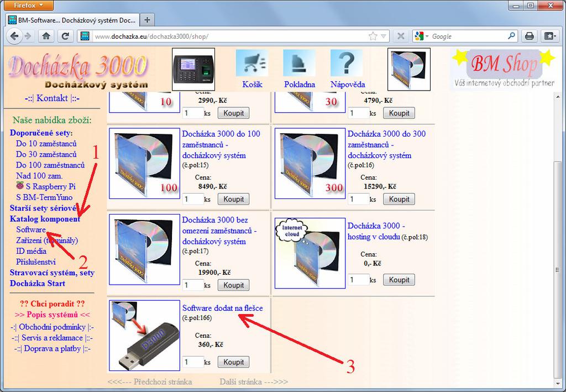Click quantity field for 15290 Kč product

358,199
